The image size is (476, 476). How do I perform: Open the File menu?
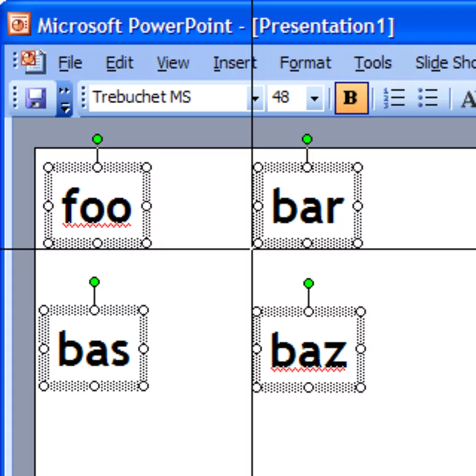(70, 63)
